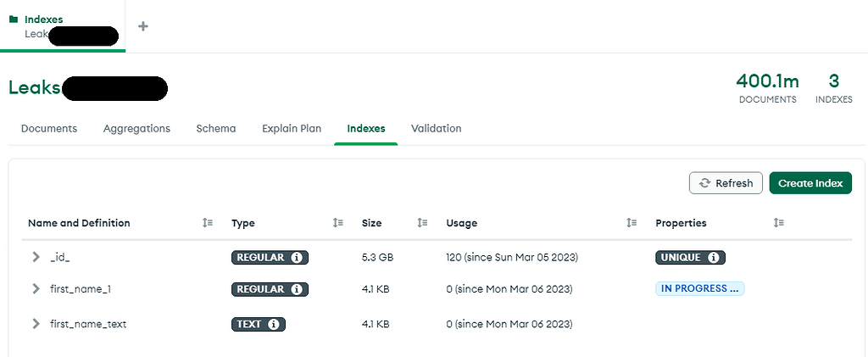This screenshot has height=357, width=868.
Task: Click the IN PROGRESS status badge
Action: pyautogui.click(x=699, y=289)
